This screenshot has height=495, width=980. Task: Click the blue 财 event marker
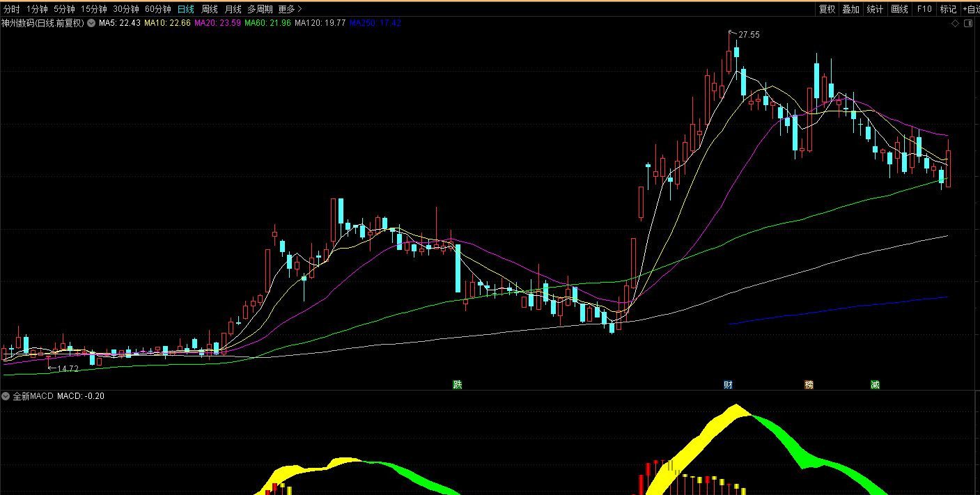pos(728,384)
